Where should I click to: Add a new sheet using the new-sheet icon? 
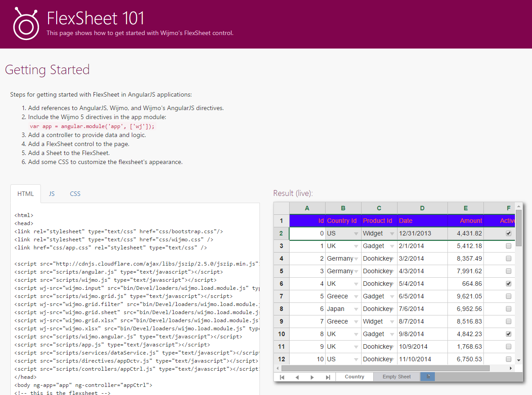[428, 377]
